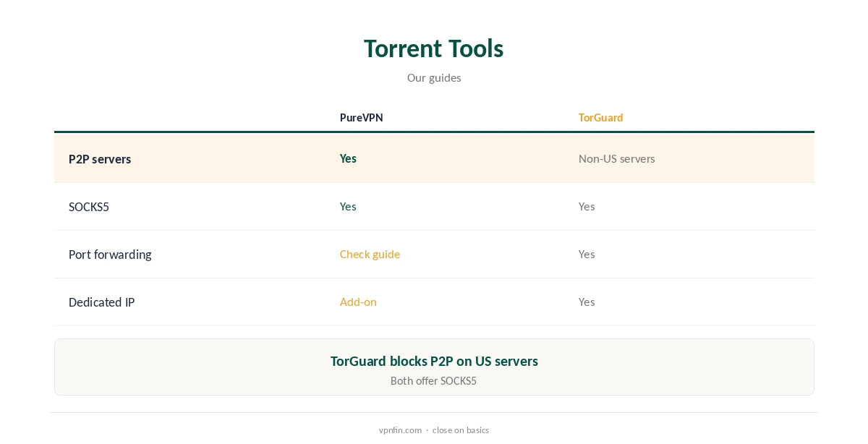
Task: Click the SOCKS5 row label
Action: [89, 207]
